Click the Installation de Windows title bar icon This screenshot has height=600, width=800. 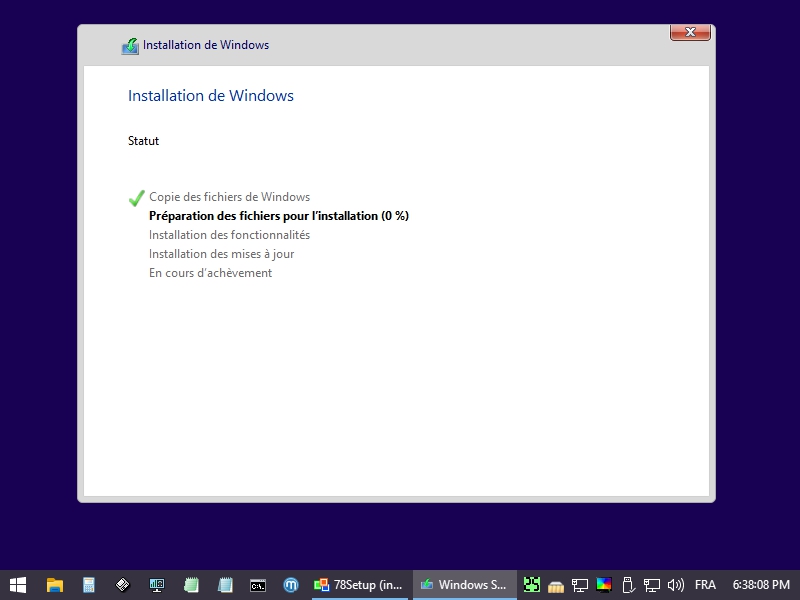point(130,45)
